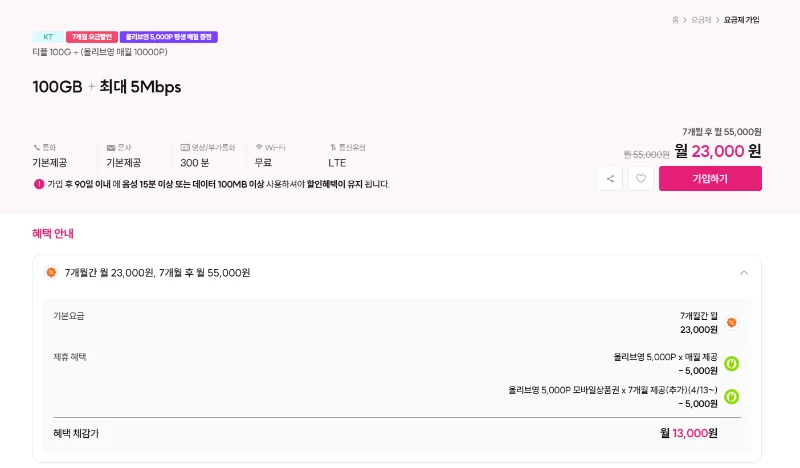
Task: Open the 요금제 breadcrumb link
Action: pyautogui.click(x=701, y=20)
